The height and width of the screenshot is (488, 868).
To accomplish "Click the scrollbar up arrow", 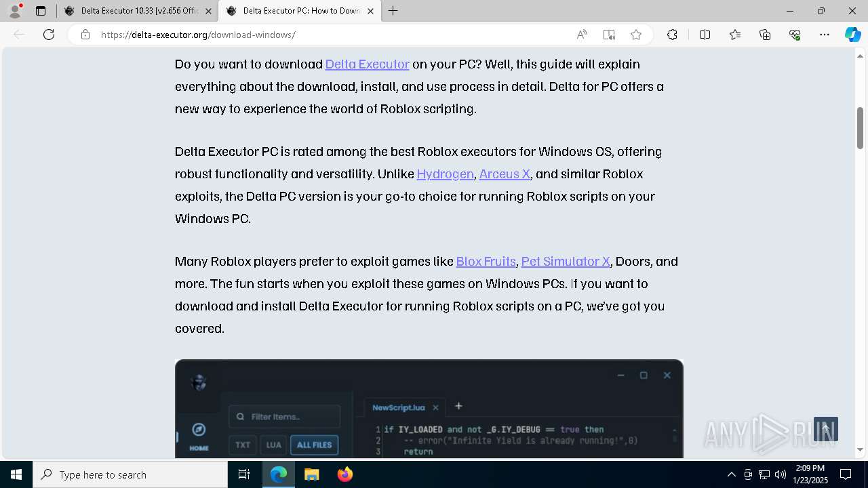I will [860, 56].
